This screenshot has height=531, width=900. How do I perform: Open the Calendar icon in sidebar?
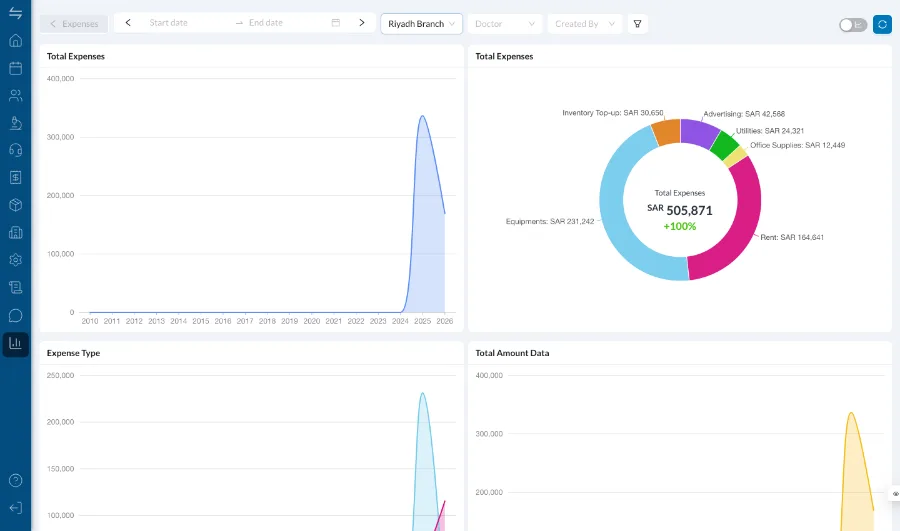click(15, 68)
